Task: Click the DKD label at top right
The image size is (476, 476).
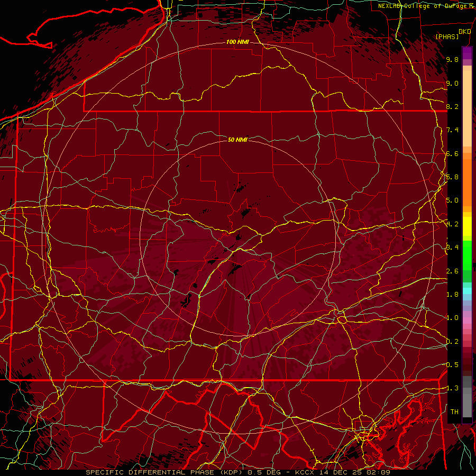Action: pyautogui.click(x=465, y=32)
